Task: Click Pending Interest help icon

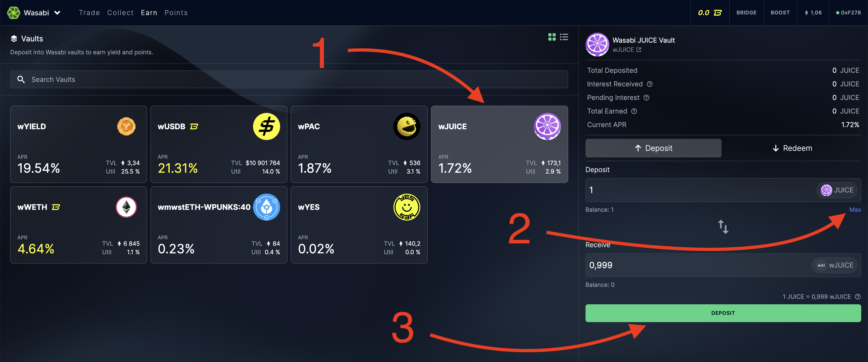Action: [x=646, y=97]
